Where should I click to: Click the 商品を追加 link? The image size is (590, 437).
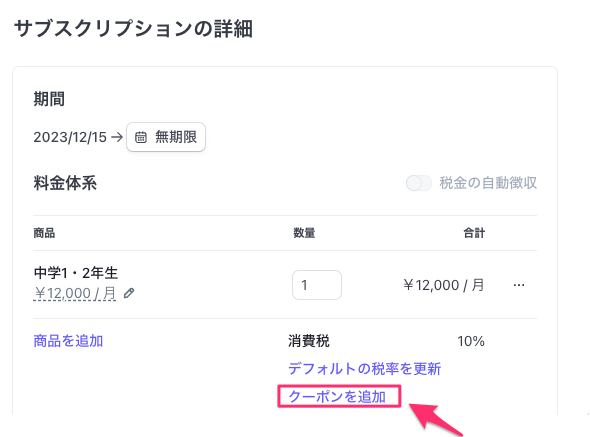point(68,341)
